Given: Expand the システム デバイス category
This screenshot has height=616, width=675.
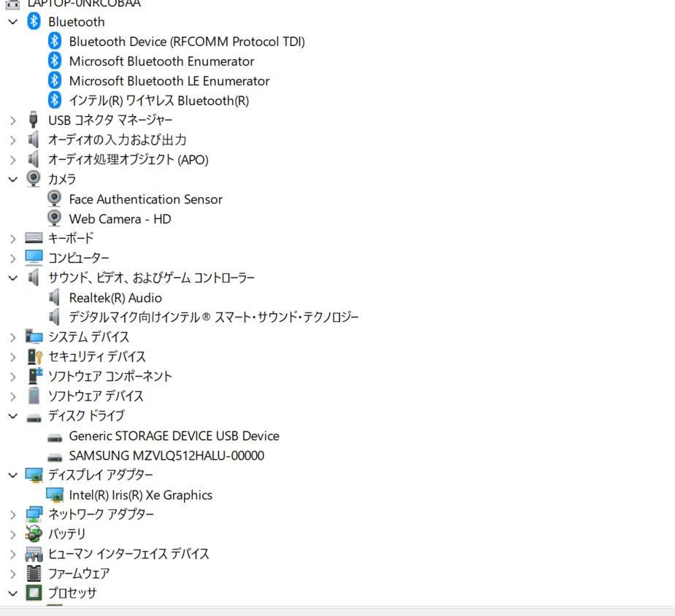Looking at the screenshot, I should tap(12, 337).
